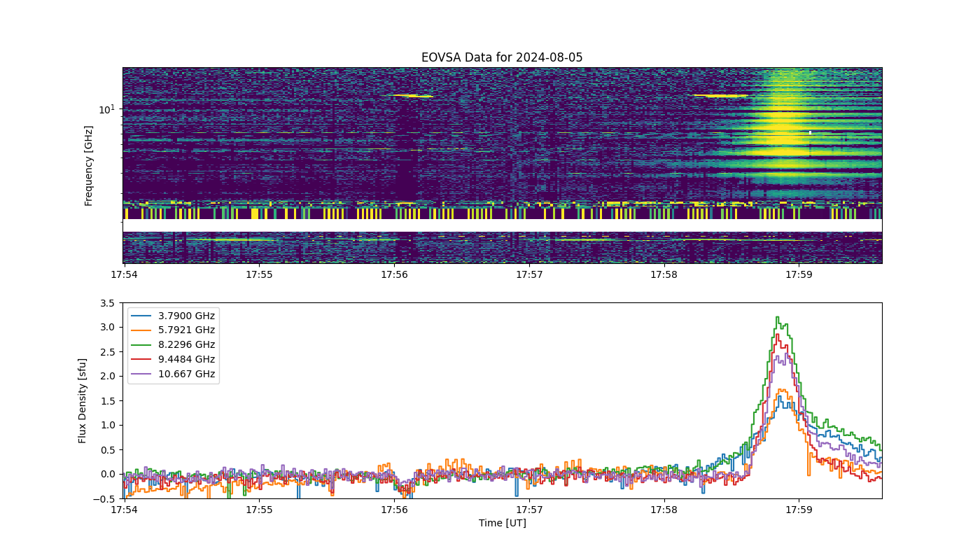The width and height of the screenshot is (980, 560).
Task: Click the '17:58' tick label under the flux plot
Action: (664, 510)
